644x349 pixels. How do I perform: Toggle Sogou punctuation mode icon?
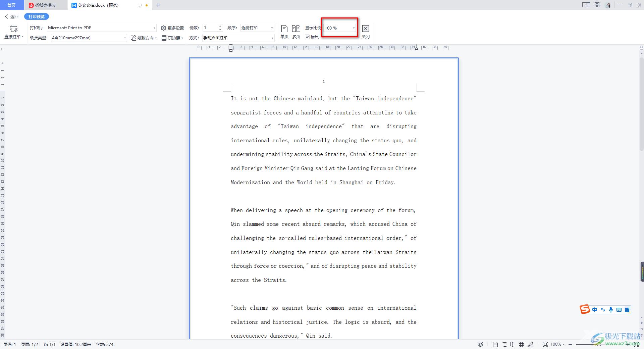point(603,310)
